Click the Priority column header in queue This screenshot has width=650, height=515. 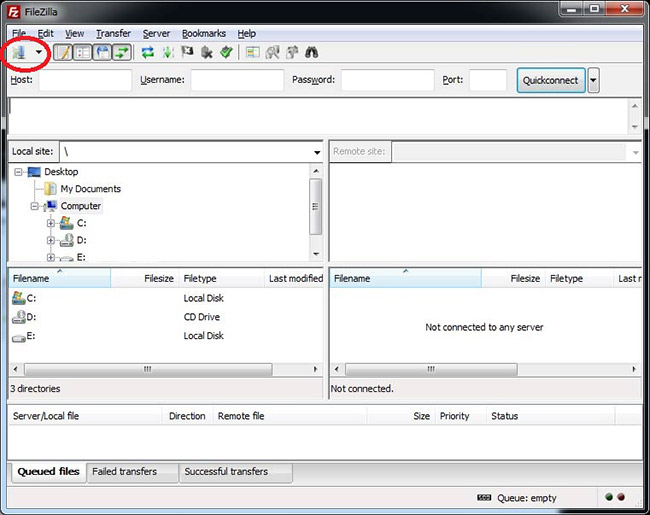tap(460, 416)
